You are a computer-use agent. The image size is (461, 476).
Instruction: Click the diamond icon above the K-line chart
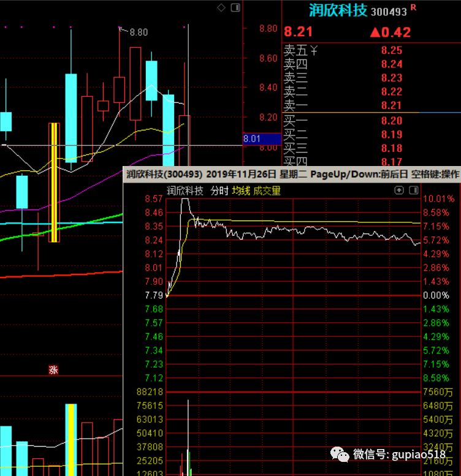pos(221,7)
